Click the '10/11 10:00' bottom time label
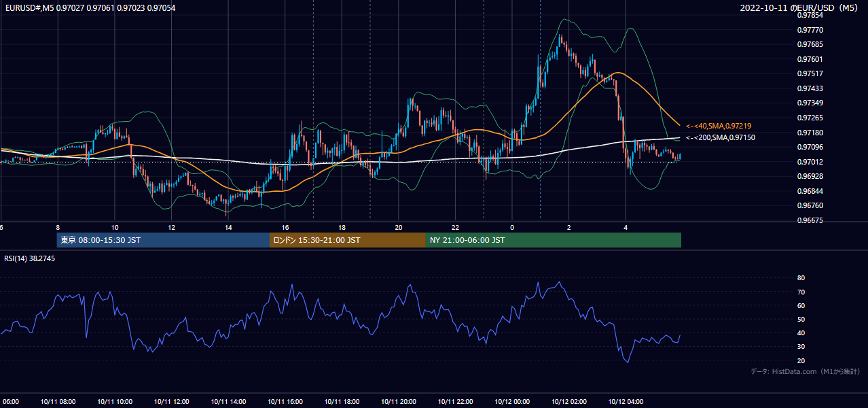Screen dimensions: 868x408 click(115, 402)
